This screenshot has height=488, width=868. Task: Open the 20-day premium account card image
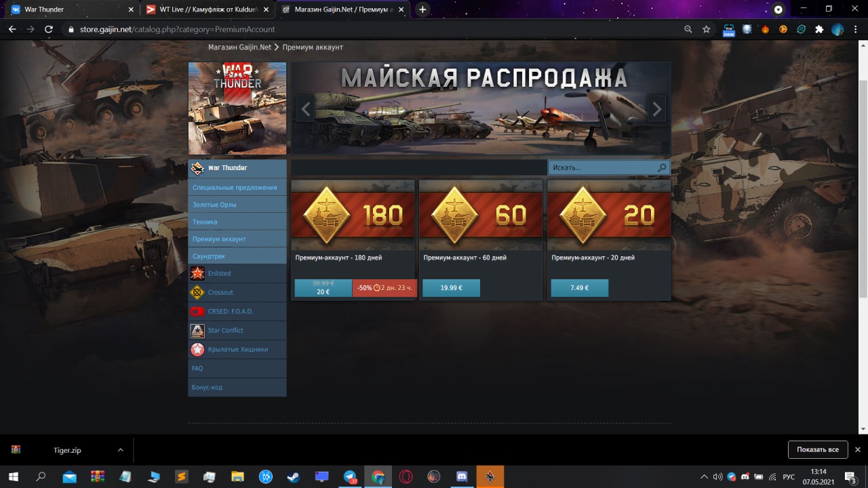609,216
